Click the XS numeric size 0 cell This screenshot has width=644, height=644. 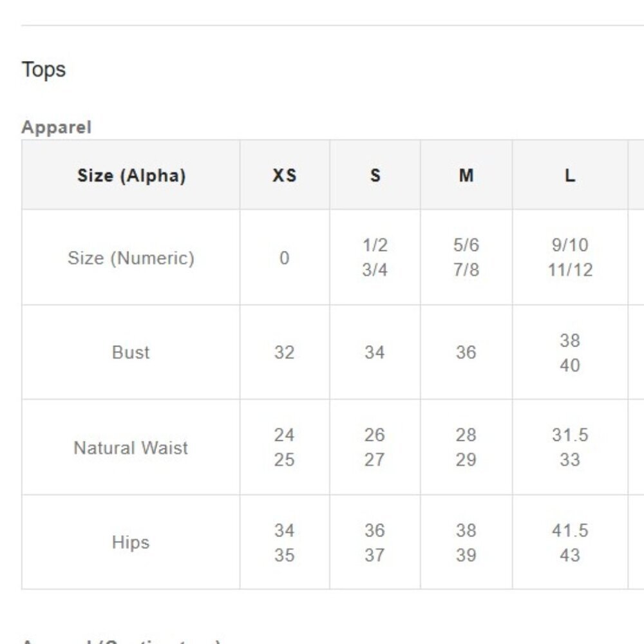[x=285, y=258]
